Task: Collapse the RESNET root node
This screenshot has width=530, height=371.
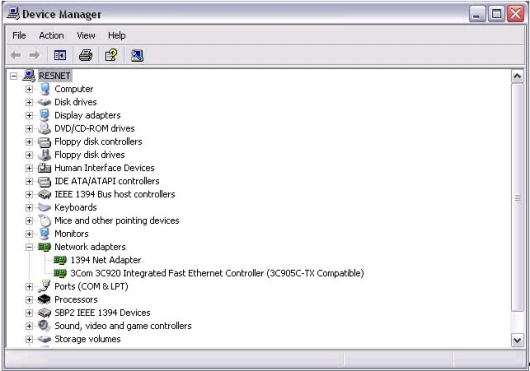Action: [x=14, y=76]
